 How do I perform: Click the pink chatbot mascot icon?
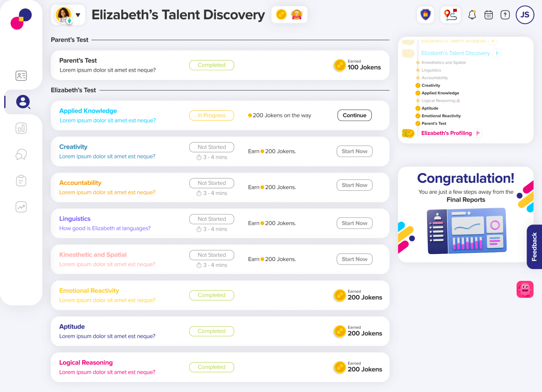coord(525,289)
